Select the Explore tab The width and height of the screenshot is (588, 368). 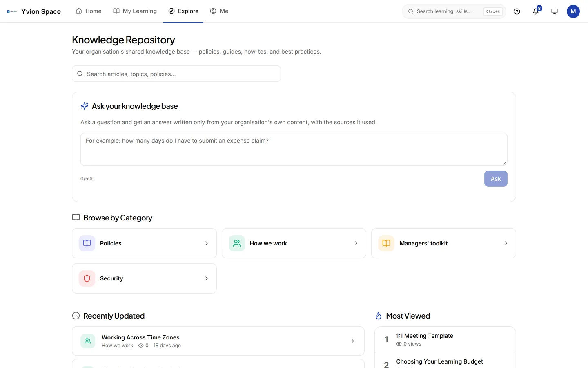[183, 11]
